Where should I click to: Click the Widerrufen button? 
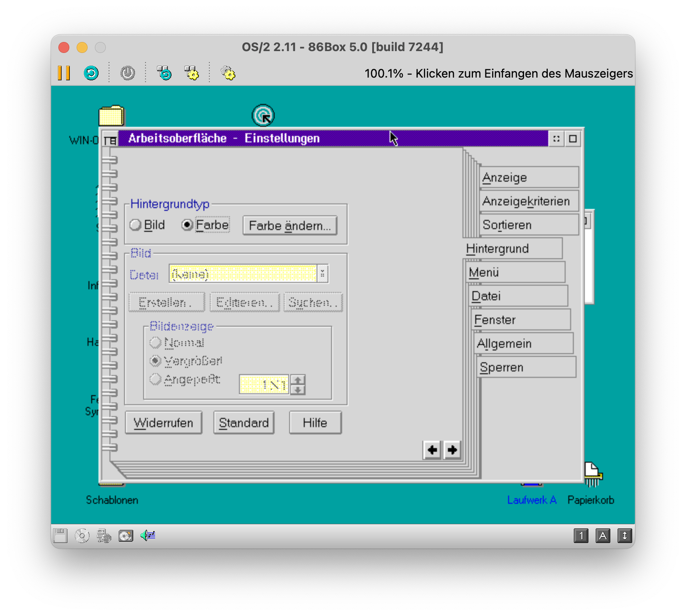pos(163,423)
